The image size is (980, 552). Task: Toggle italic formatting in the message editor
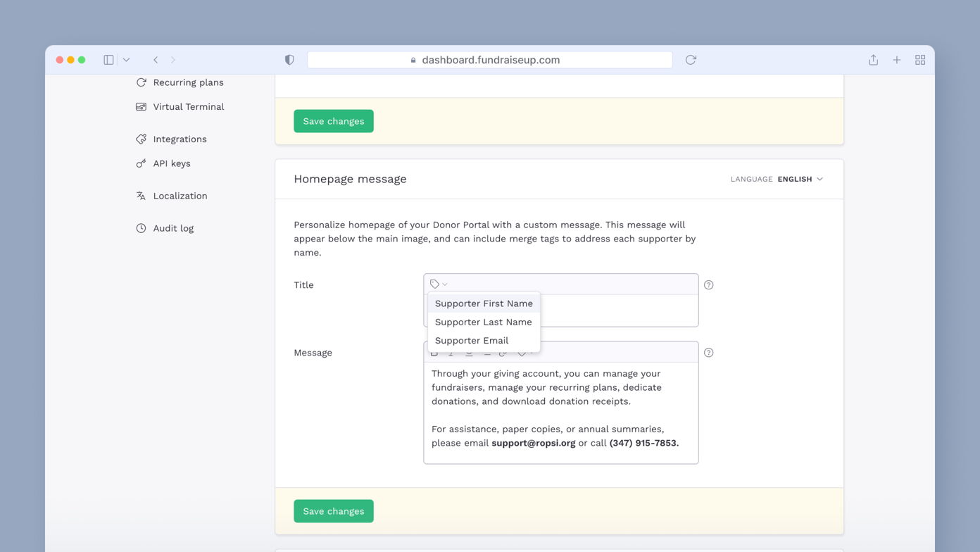[451, 353]
